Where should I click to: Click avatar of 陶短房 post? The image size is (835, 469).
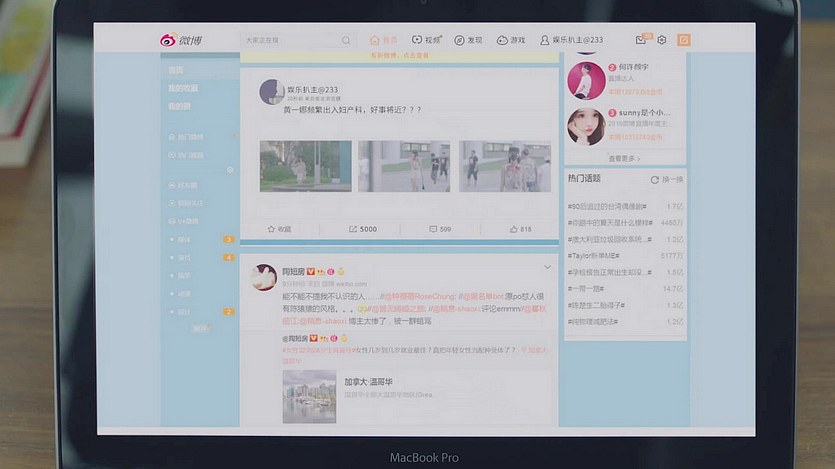[264, 277]
